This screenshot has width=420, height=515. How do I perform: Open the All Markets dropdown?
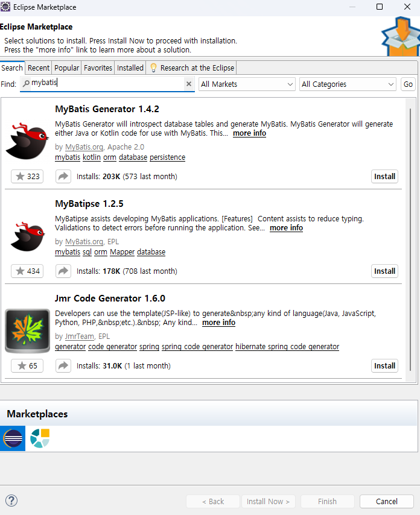[x=247, y=84]
